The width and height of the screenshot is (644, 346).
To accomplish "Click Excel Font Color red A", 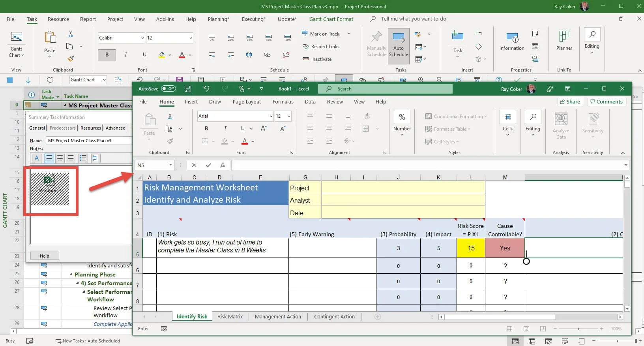I will click(x=245, y=141).
